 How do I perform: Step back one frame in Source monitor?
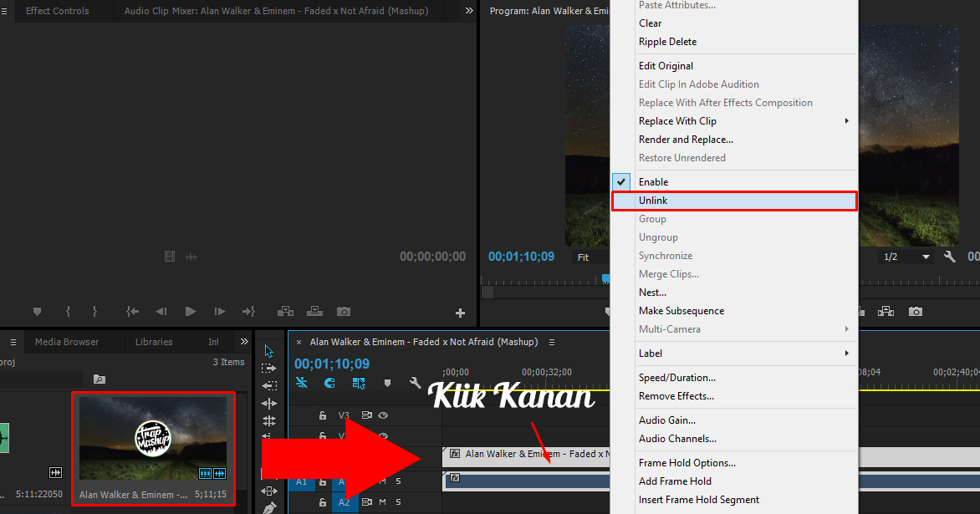(161, 311)
